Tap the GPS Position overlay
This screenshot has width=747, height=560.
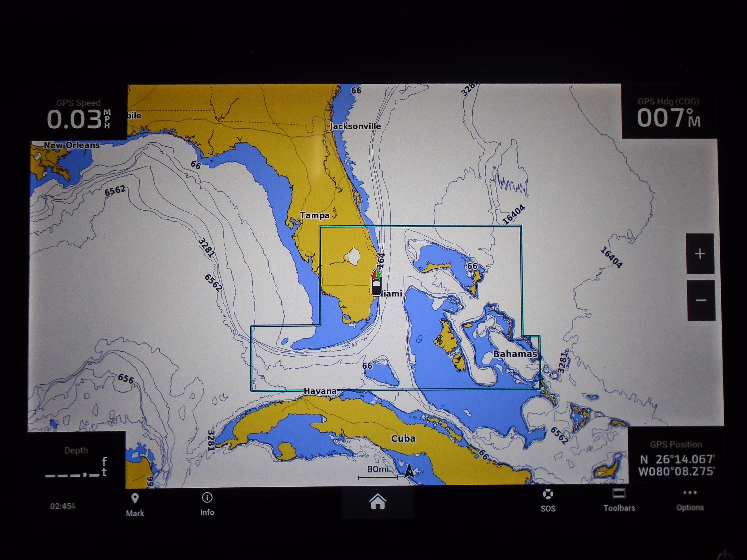click(676, 460)
